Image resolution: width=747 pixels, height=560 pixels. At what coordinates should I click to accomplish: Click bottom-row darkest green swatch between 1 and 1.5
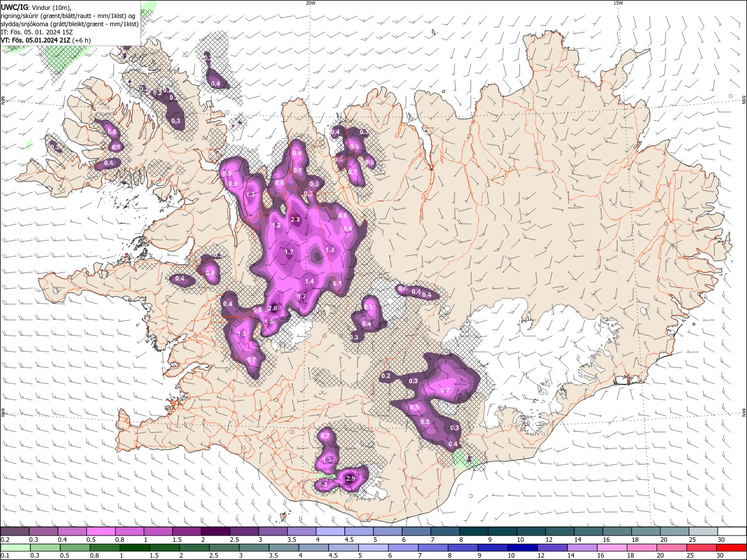point(134,548)
